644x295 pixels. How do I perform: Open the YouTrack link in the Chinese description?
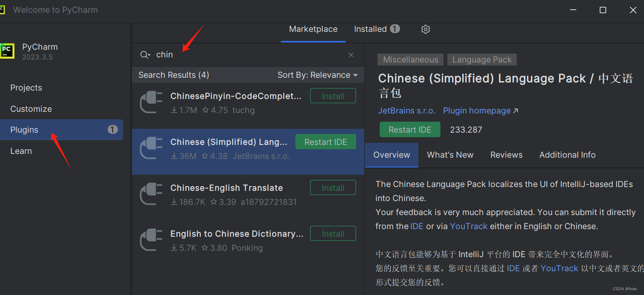(559, 268)
